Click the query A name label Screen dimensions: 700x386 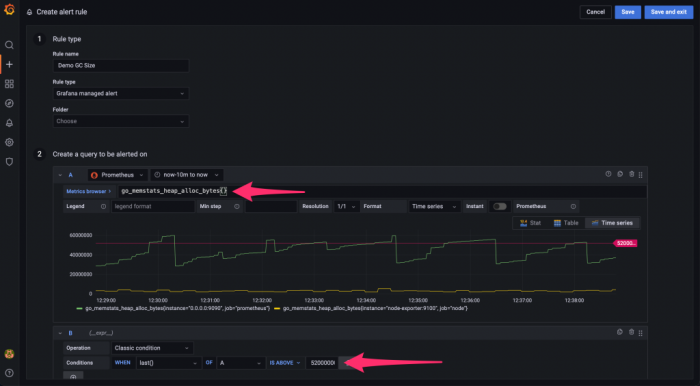tap(70, 175)
